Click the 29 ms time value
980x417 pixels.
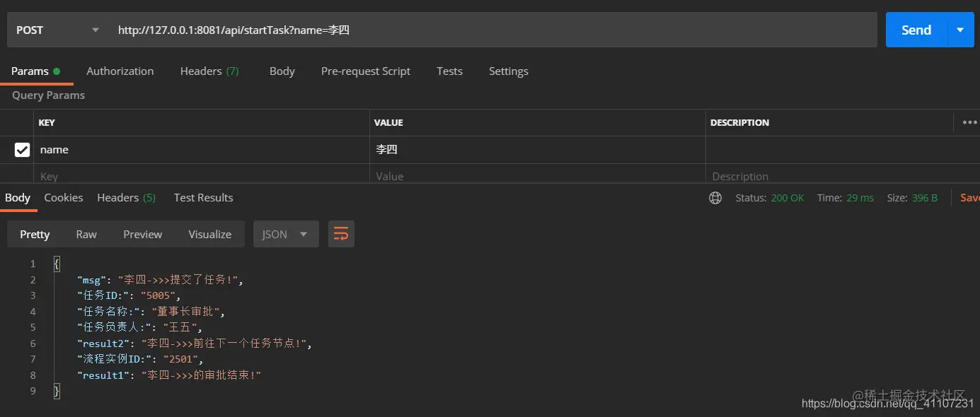[x=860, y=198]
